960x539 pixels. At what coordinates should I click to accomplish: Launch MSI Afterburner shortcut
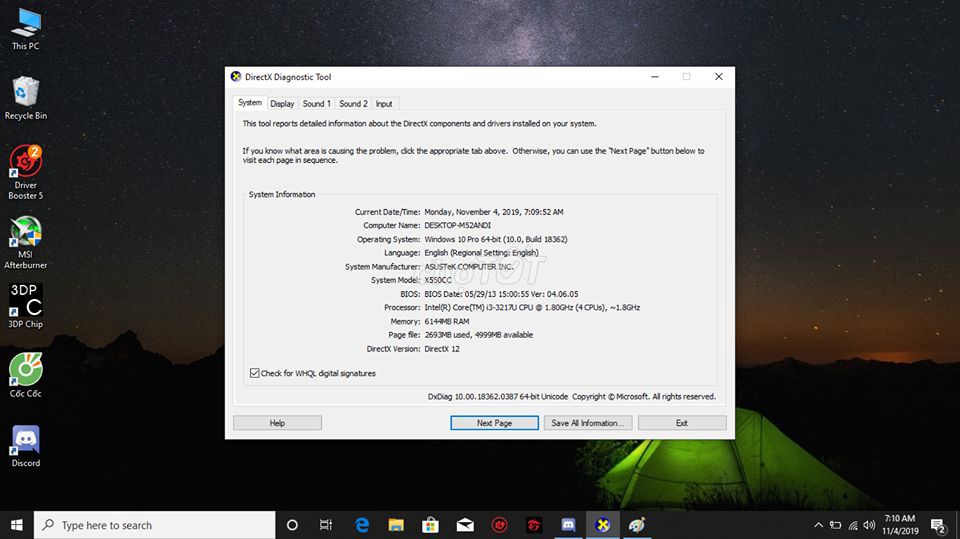tap(26, 243)
